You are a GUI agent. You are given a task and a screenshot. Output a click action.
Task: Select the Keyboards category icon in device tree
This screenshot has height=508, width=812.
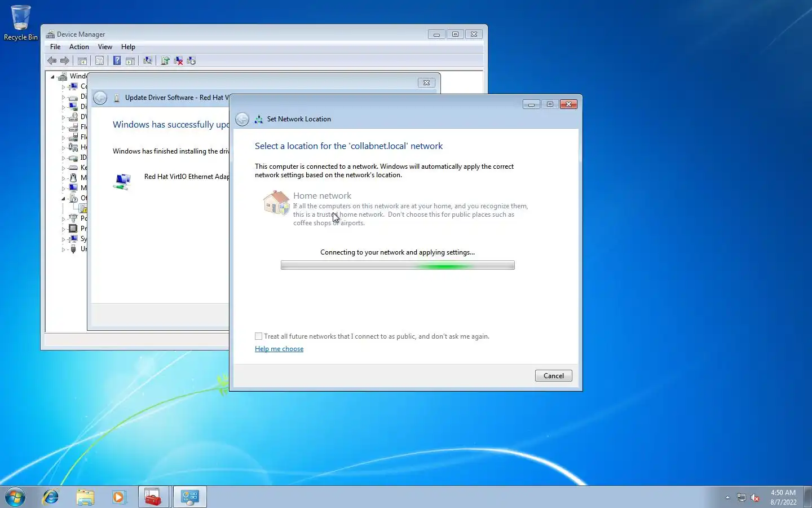[x=73, y=168]
